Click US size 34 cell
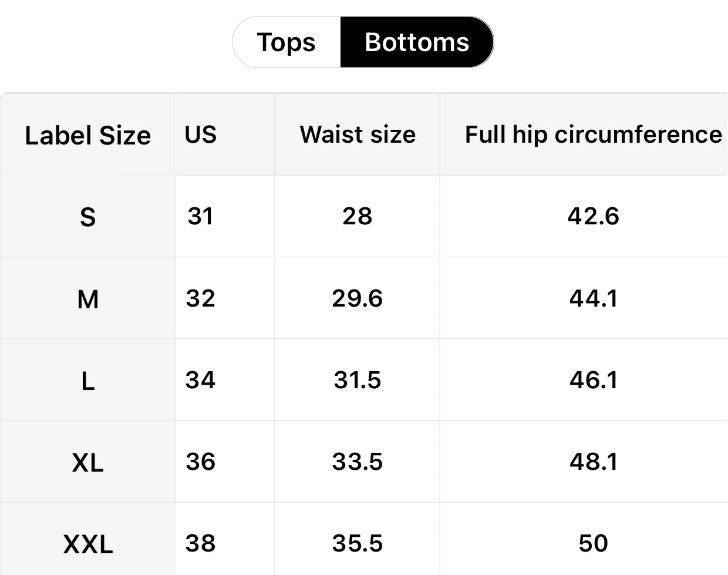The width and height of the screenshot is (728, 575). [x=201, y=380]
